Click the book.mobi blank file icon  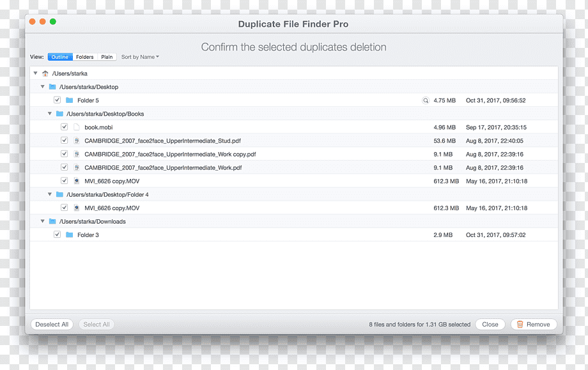[77, 127]
